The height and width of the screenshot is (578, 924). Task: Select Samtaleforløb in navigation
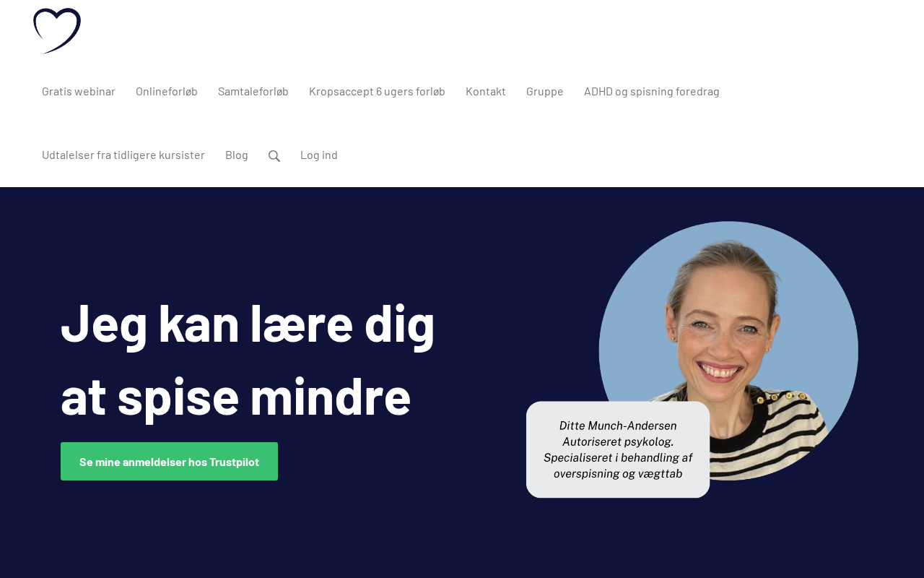(x=253, y=91)
